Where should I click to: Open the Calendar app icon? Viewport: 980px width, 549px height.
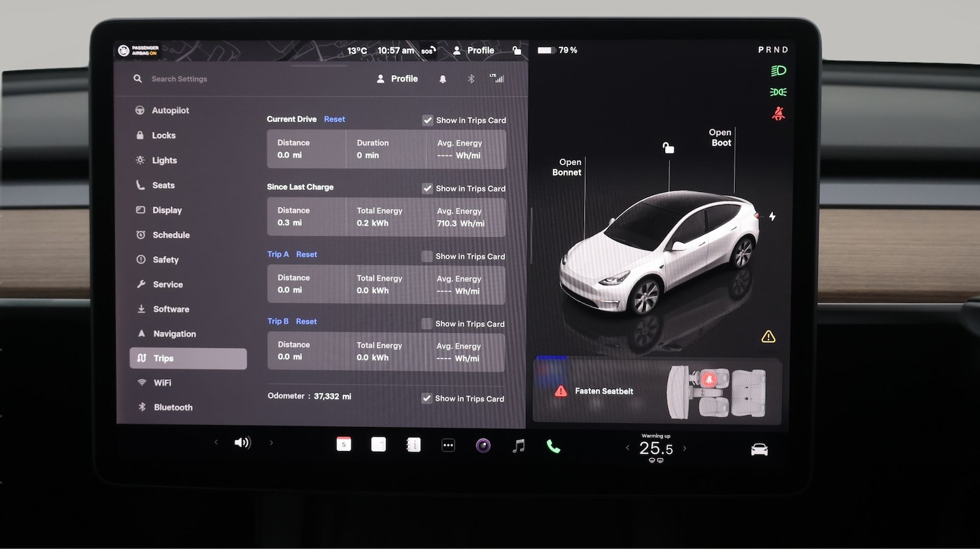pos(344,444)
